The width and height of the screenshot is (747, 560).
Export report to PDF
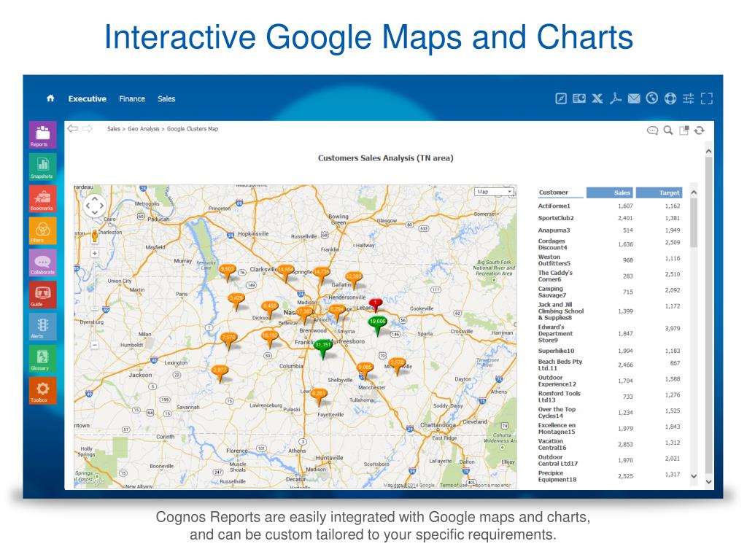click(616, 98)
